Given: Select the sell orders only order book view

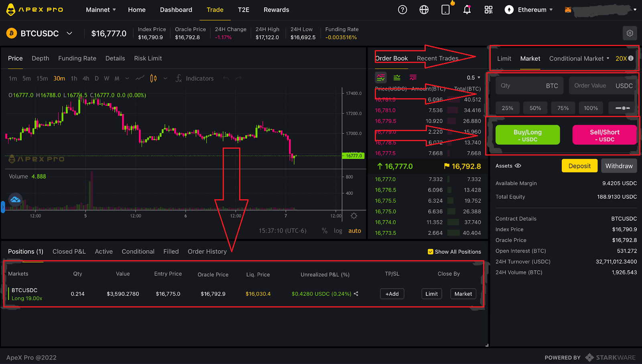Looking at the screenshot, I should 412,77.
